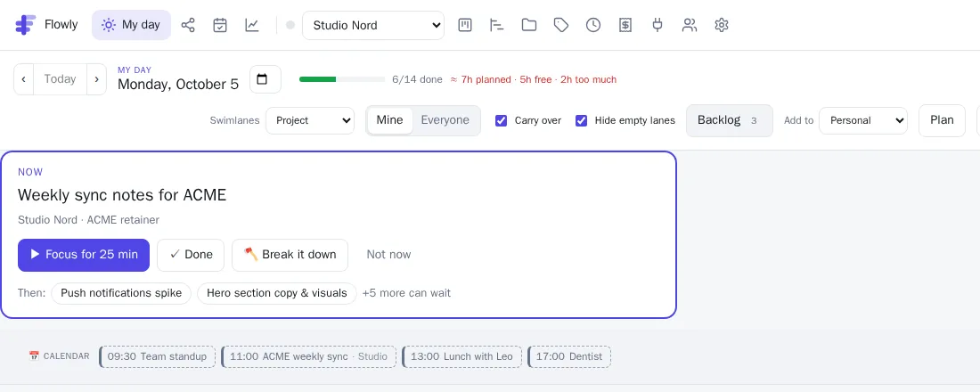This screenshot has width=980, height=392.
Task: Click the Flowly logo icon
Action: point(25,25)
